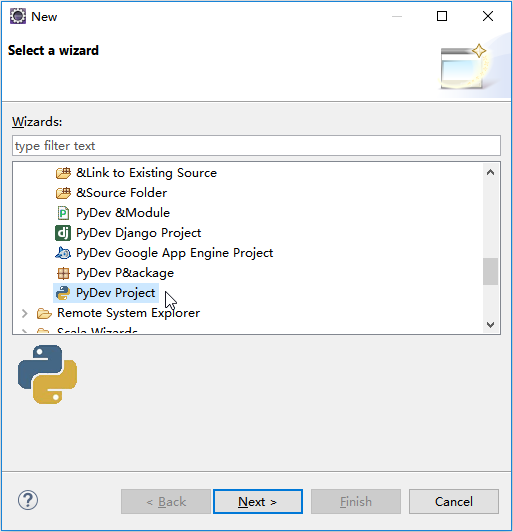Select the PyDev Project python icon
513x532 pixels.
pyautogui.click(x=63, y=293)
